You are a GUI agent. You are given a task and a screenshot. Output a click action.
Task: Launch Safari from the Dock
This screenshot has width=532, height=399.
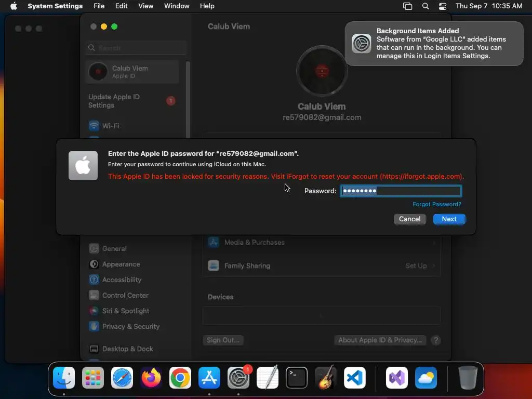pyautogui.click(x=122, y=378)
